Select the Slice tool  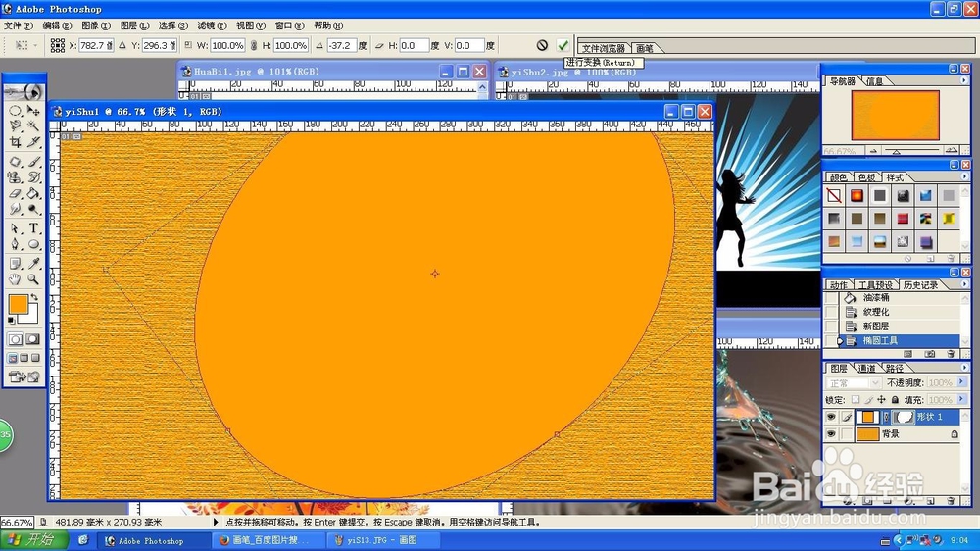[33, 142]
